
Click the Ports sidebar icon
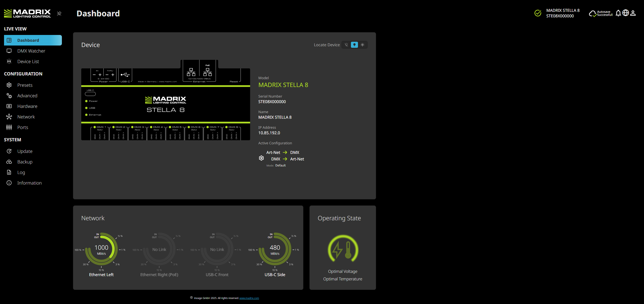click(9, 127)
